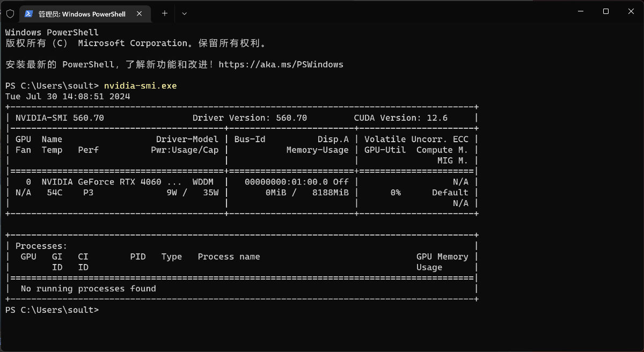The width and height of the screenshot is (644, 352).
Task: Click the GPU Memory column header
Action: tap(442, 256)
